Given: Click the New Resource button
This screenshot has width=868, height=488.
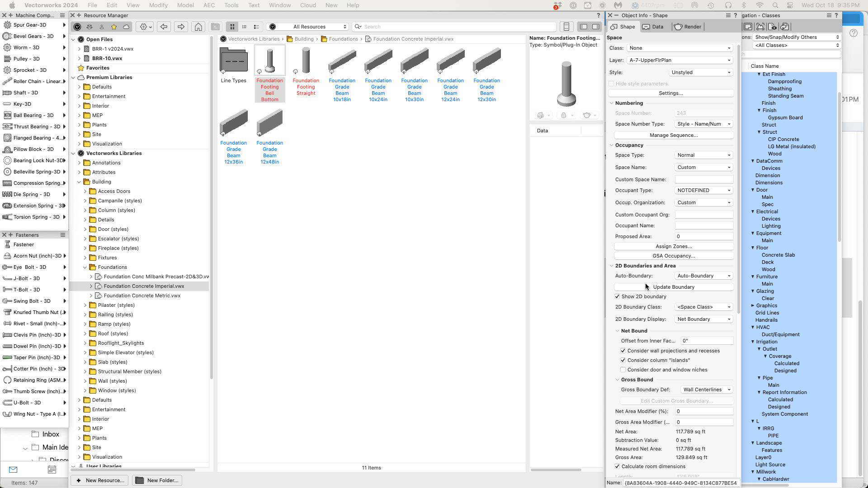Looking at the screenshot, I should pyautogui.click(x=99, y=480).
